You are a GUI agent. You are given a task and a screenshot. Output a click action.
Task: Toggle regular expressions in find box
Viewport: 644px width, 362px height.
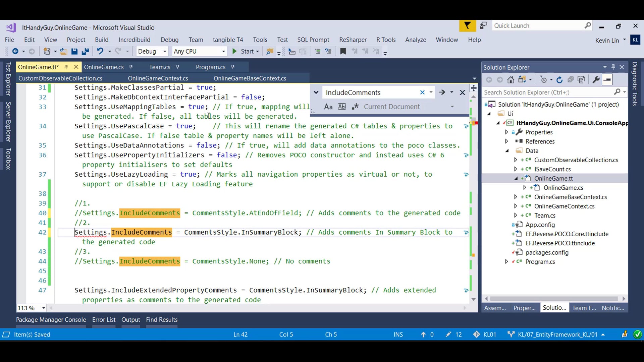pyautogui.click(x=355, y=107)
